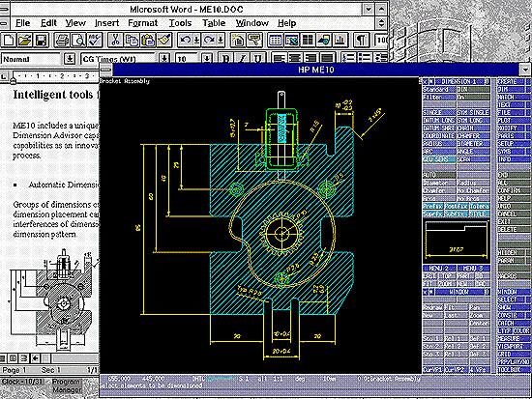
Task: Toggle Italic formatting button
Action: tap(242, 58)
